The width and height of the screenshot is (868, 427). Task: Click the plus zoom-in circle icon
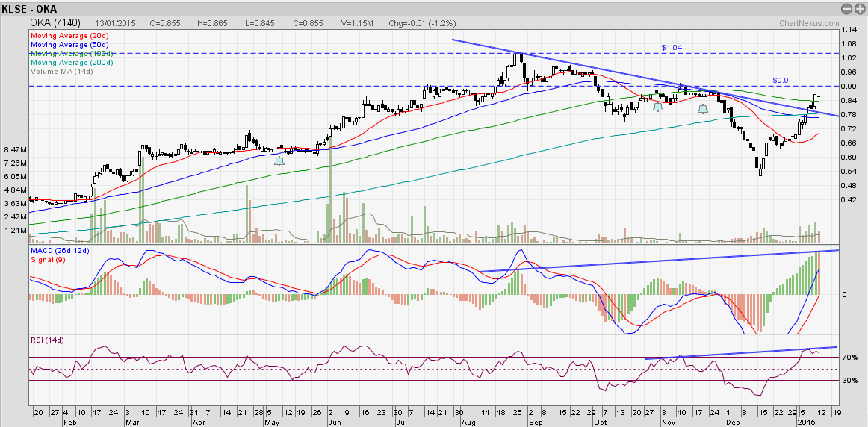[858, 8]
